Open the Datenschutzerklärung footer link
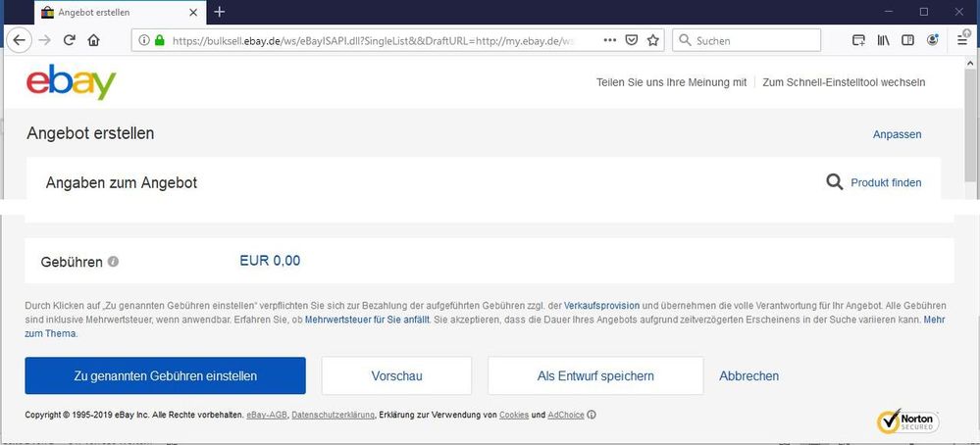 pyautogui.click(x=334, y=415)
